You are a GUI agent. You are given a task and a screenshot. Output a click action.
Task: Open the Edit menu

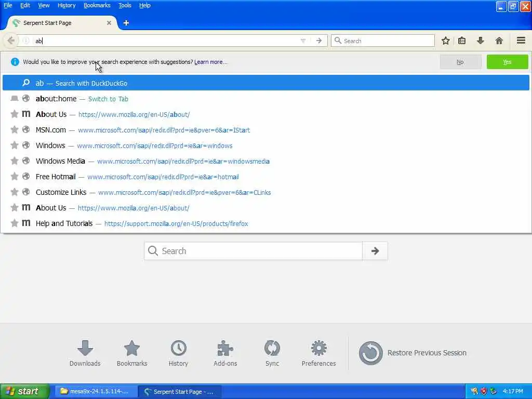point(25,5)
